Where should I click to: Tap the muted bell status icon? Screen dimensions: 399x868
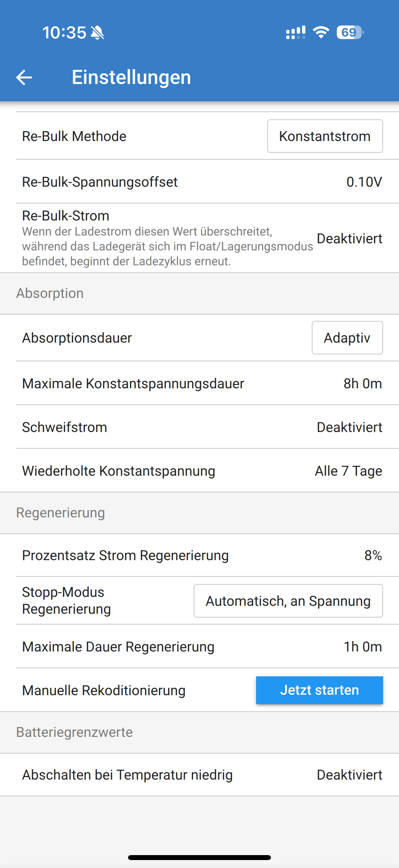click(x=98, y=33)
